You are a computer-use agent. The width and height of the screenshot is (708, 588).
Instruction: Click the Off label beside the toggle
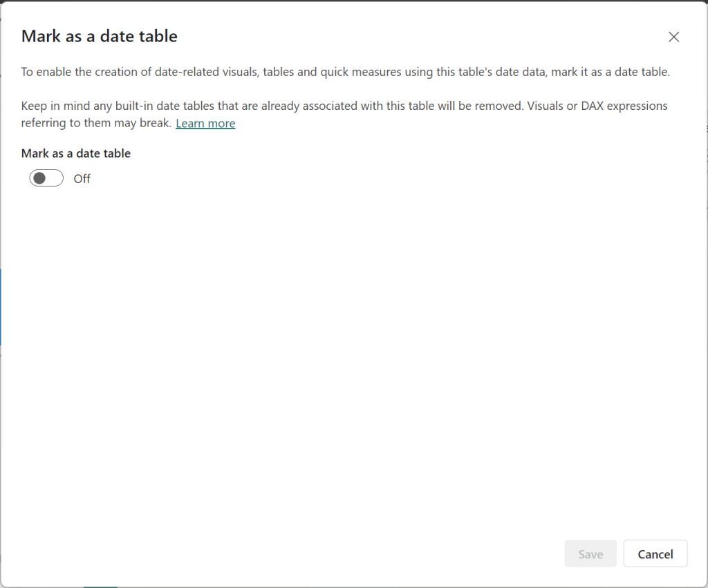pos(82,179)
